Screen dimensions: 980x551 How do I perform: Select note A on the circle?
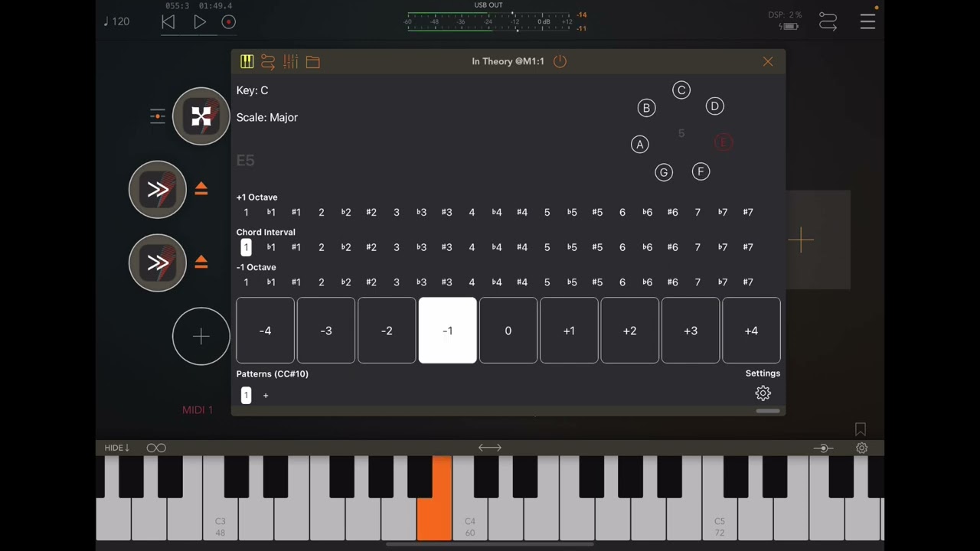pyautogui.click(x=639, y=144)
